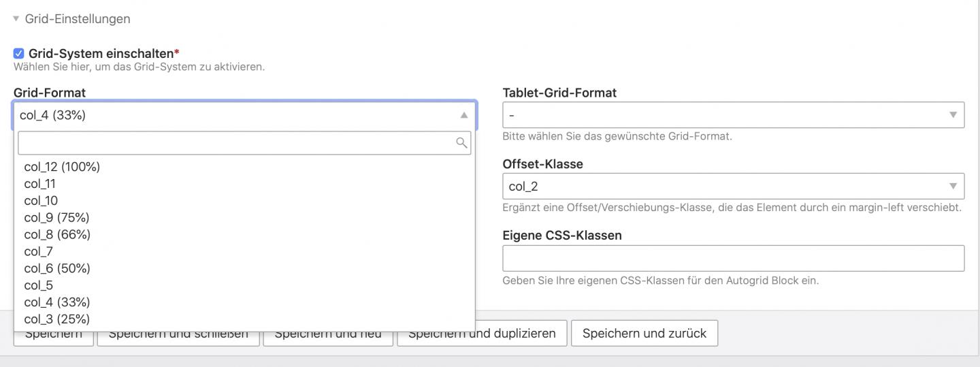Focus the Eigene CSS-Klassen input field

tap(733, 258)
